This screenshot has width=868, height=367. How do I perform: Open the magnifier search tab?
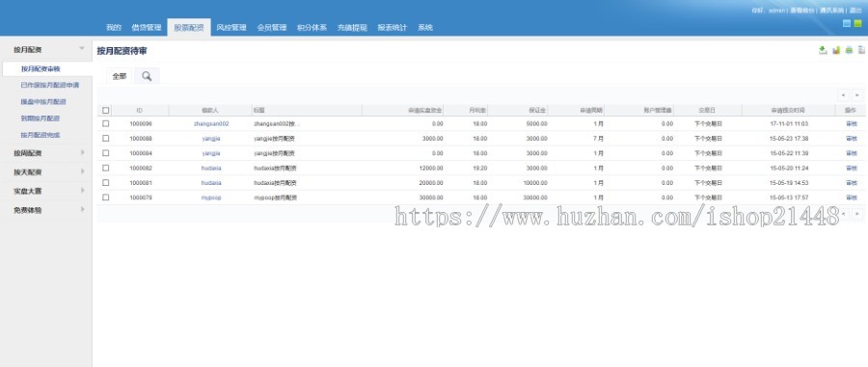pyautogui.click(x=147, y=76)
